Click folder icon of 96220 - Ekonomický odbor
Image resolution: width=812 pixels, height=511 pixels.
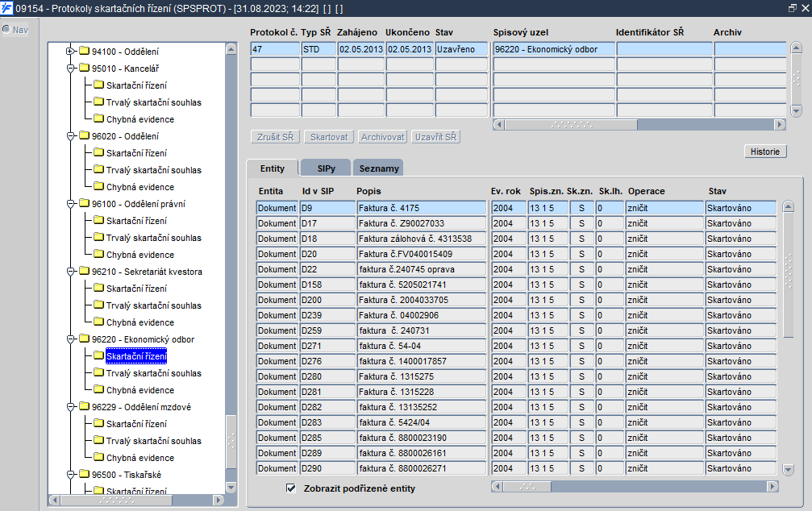(84, 339)
